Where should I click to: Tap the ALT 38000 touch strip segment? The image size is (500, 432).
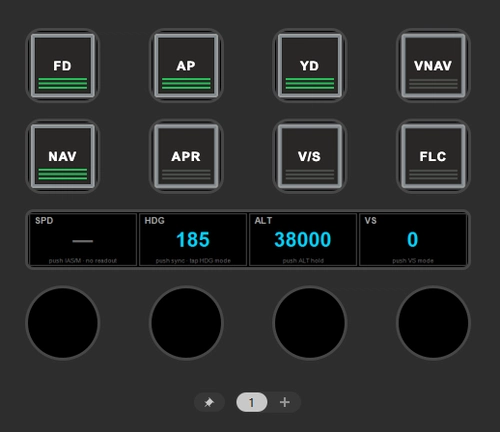click(x=303, y=240)
